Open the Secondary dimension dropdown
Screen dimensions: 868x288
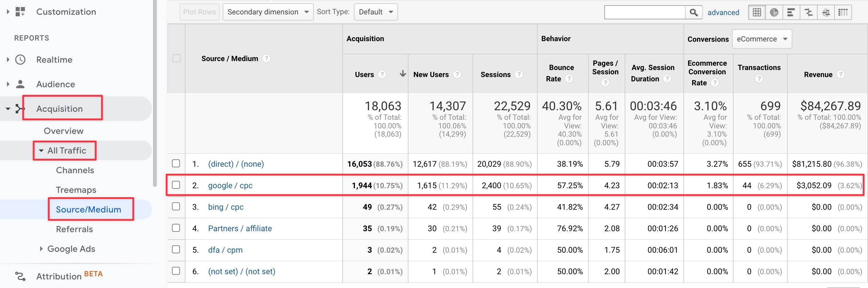[268, 12]
